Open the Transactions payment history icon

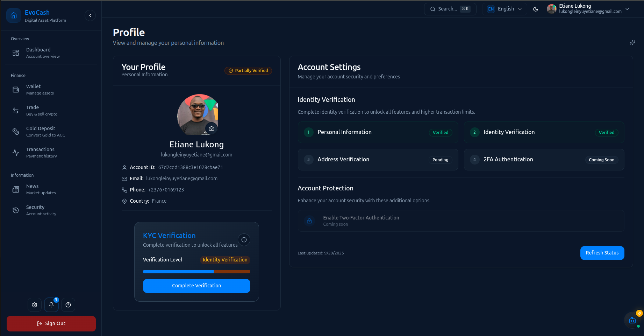[15, 153]
